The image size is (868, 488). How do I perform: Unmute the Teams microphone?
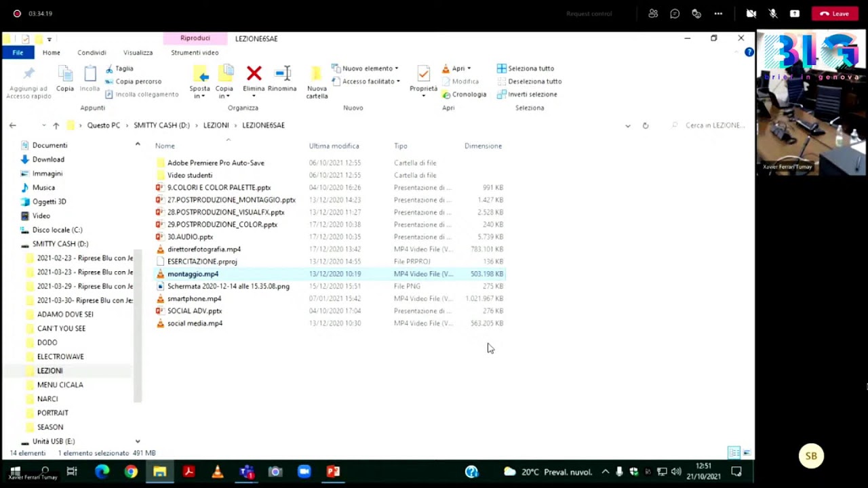(x=773, y=14)
